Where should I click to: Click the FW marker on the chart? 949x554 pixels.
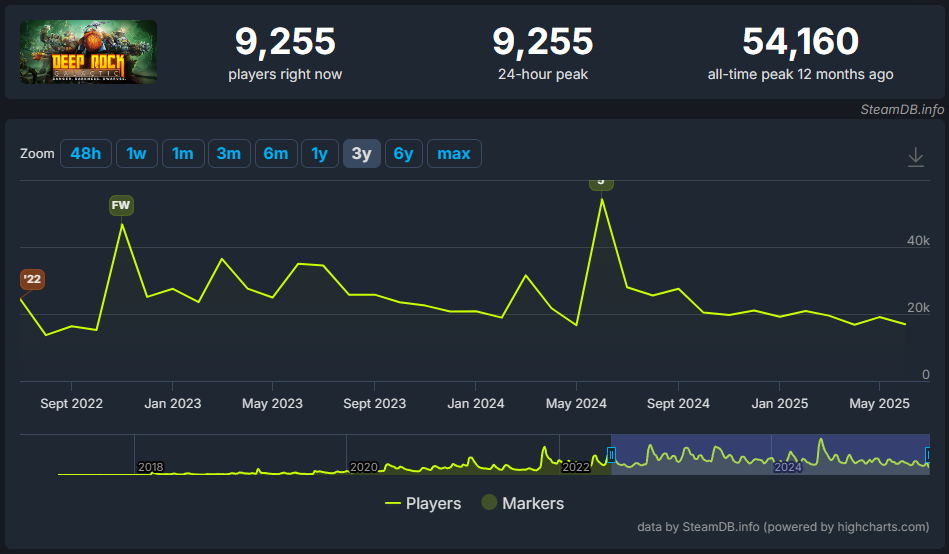[121, 205]
